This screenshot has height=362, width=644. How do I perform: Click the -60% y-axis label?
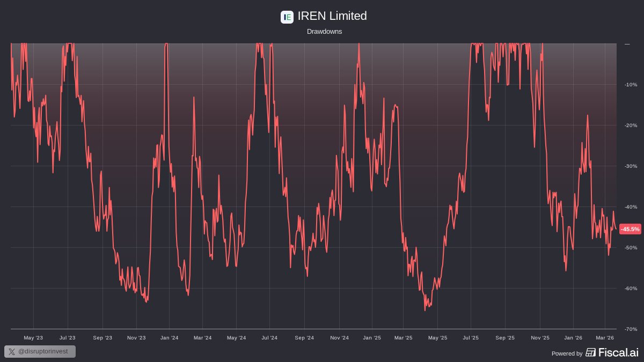[630, 289]
